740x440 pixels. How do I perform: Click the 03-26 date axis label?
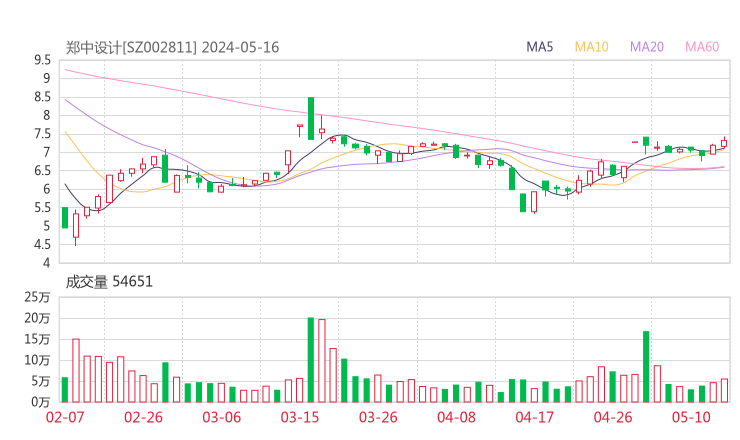[378, 417]
